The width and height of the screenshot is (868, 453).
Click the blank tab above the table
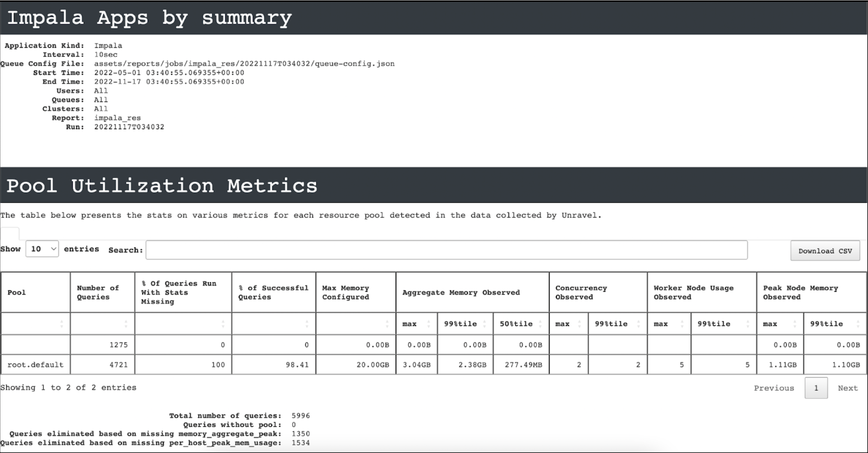pos(10,233)
